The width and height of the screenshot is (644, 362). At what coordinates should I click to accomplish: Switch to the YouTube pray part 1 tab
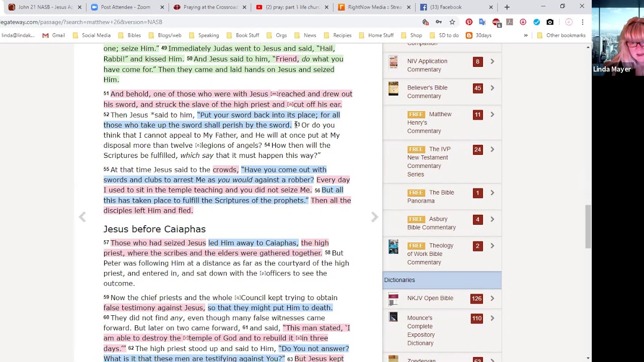click(x=289, y=7)
